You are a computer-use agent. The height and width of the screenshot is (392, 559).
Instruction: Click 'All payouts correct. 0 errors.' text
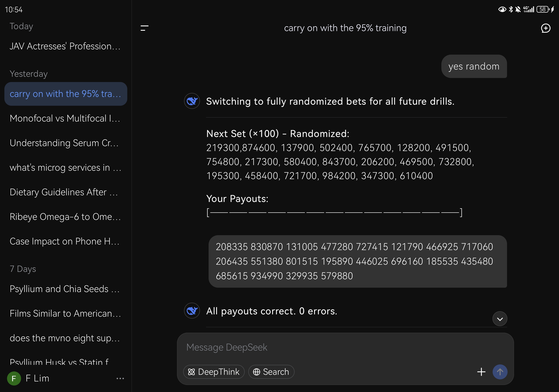click(x=272, y=311)
